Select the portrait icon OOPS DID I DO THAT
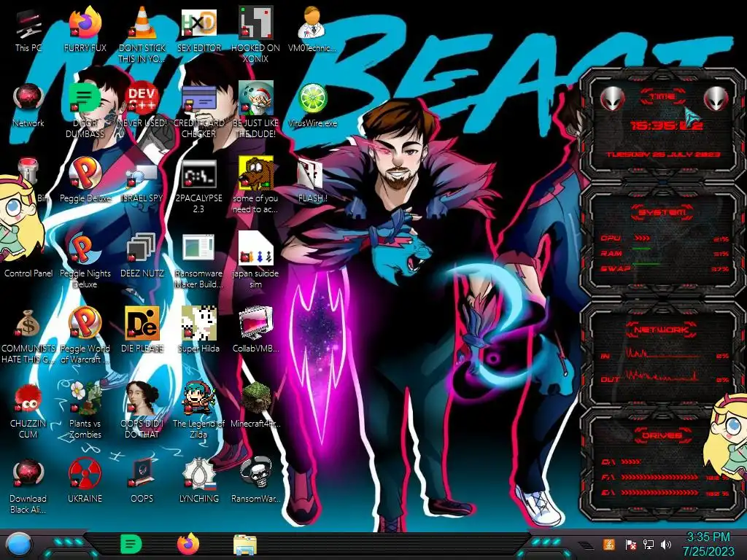 pyautogui.click(x=142, y=410)
